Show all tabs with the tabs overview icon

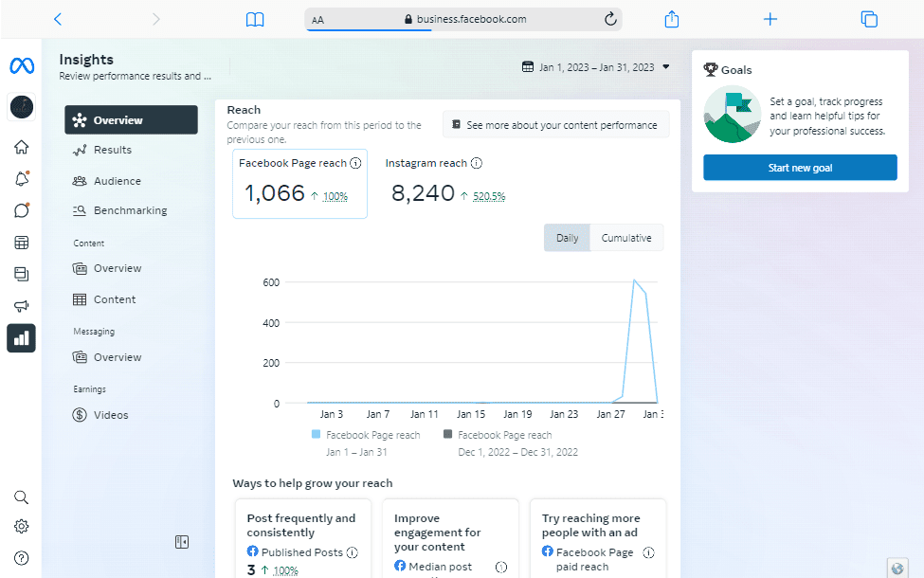coord(869,19)
